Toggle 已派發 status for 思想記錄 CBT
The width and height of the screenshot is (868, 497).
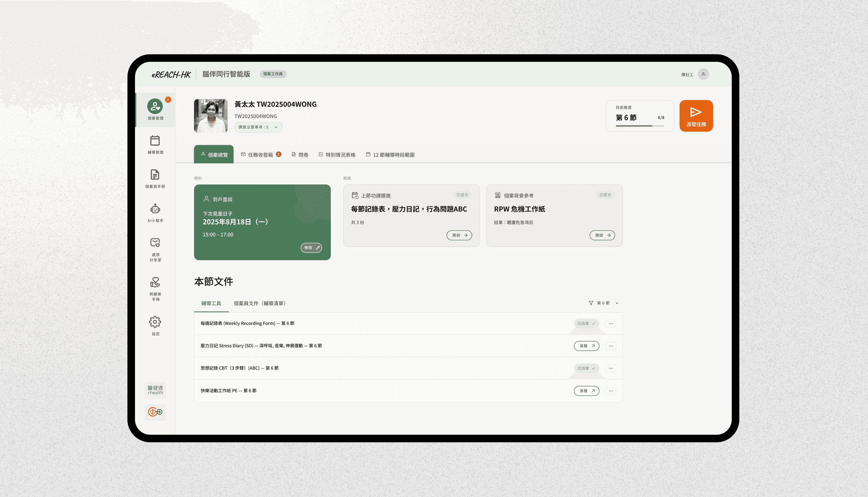tap(586, 368)
